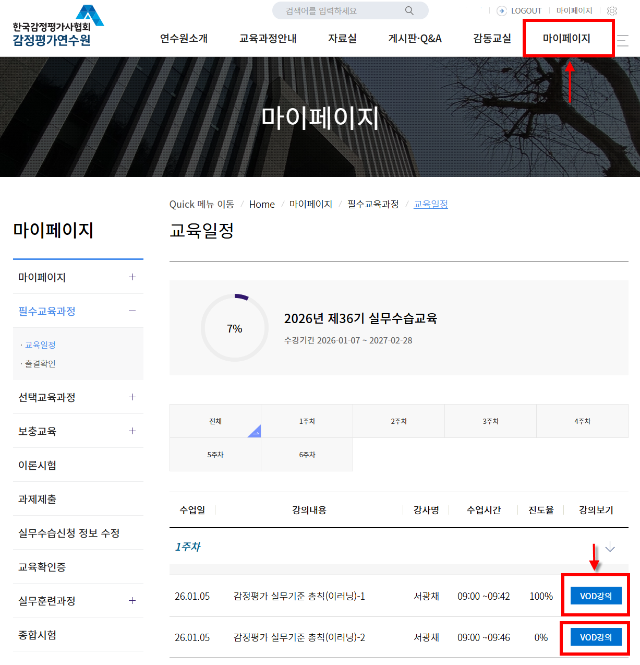Screen dimensions: 640x665
Task: Click the 강의내용 column header
Action: (x=309, y=510)
